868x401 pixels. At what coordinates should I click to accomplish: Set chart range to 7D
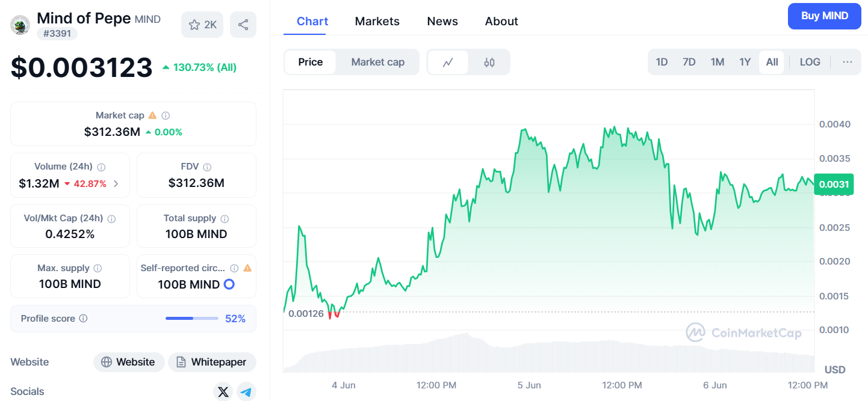tap(689, 62)
